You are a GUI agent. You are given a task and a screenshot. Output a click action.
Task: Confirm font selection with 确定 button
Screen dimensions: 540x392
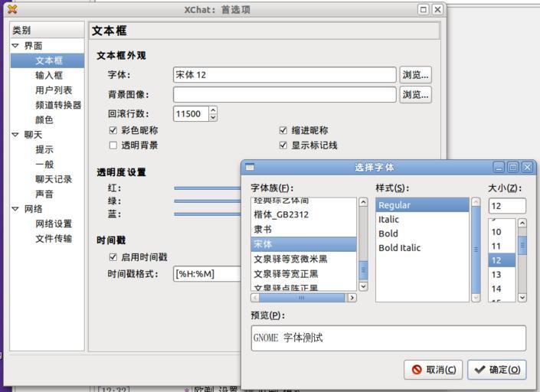tap(496, 370)
